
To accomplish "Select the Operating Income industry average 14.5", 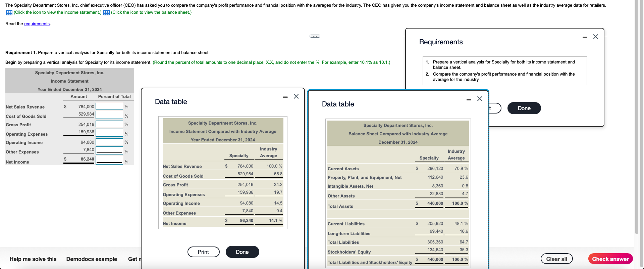I will (278, 203).
